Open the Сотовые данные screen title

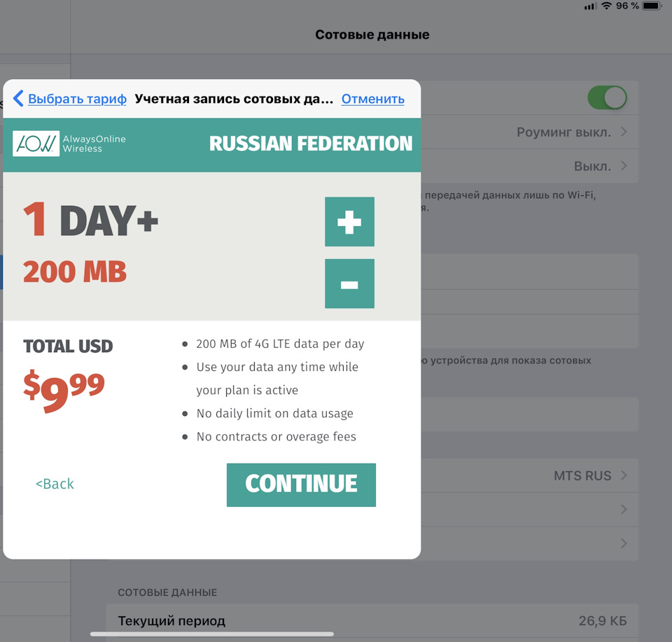coord(372,34)
